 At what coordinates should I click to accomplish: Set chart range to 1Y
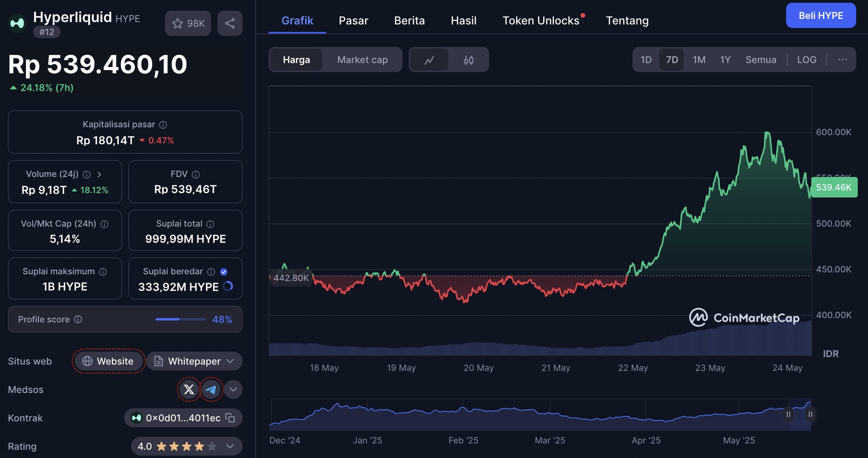coord(725,60)
